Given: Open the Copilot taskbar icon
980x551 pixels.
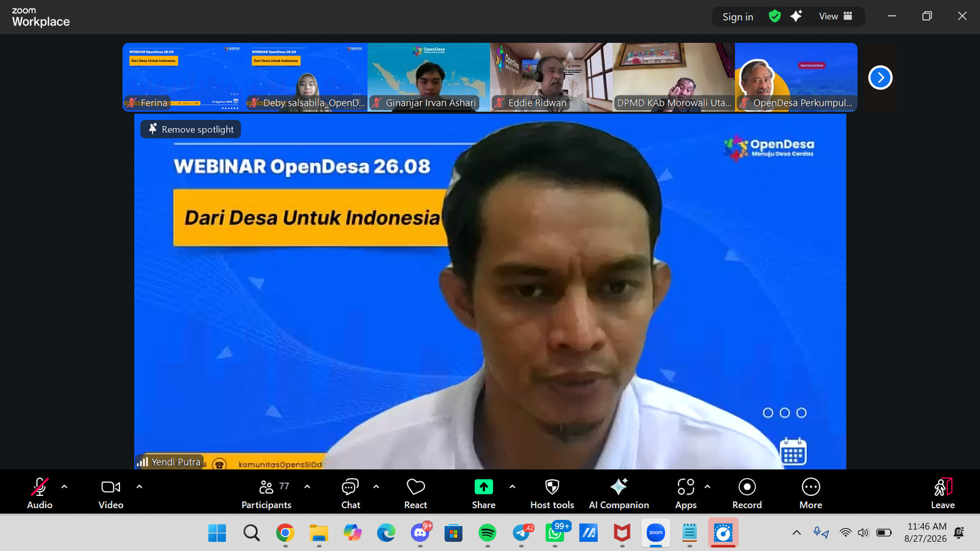Looking at the screenshot, I should pyautogui.click(x=352, y=533).
